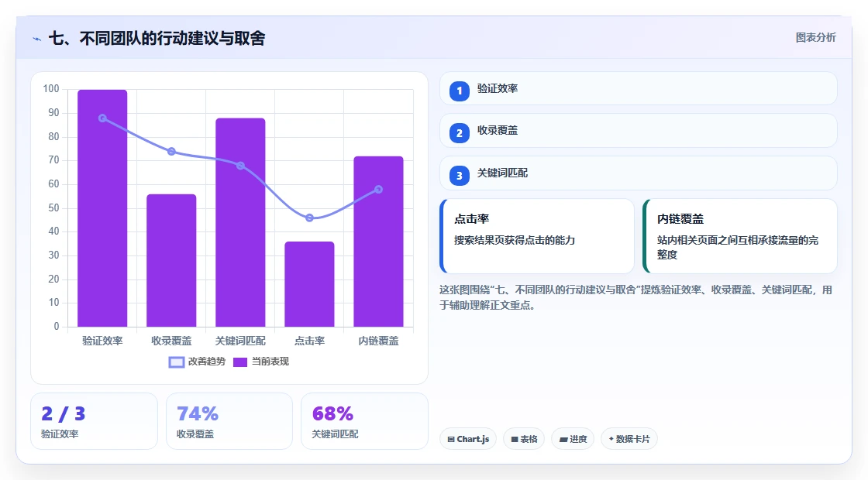The image size is (868, 480).
Task: Click the 收录覆盖 bar in chart
Action: [x=171, y=260]
